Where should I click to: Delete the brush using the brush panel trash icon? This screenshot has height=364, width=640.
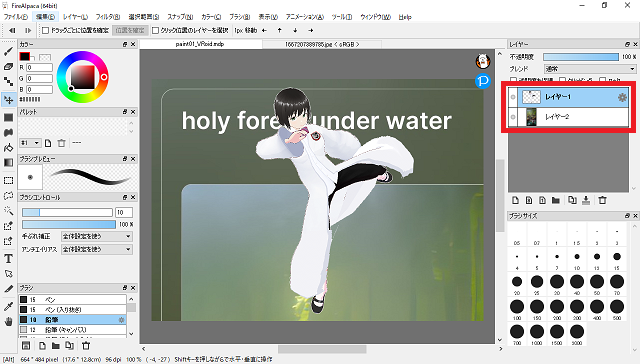(86, 346)
